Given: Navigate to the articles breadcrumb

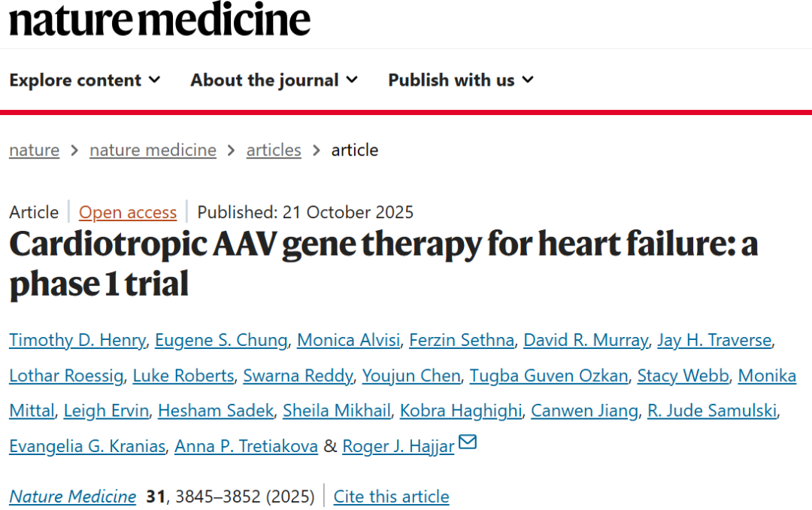Looking at the screenshot, I should pyautogui.click(x=274, y=150).
